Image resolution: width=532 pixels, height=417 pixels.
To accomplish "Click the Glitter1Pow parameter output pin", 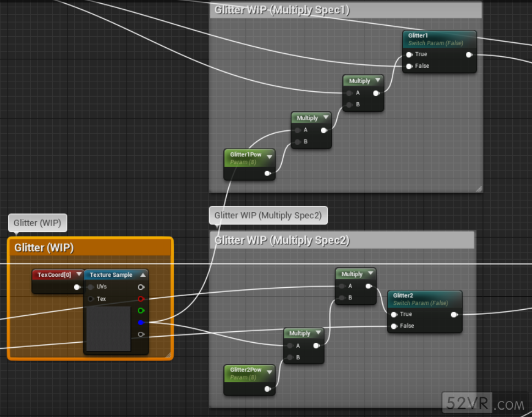I will [267, 173].
